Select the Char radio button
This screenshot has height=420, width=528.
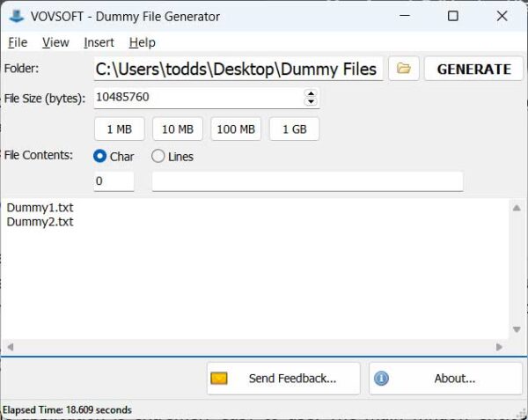pyautogui.click(x=100, y=157)
